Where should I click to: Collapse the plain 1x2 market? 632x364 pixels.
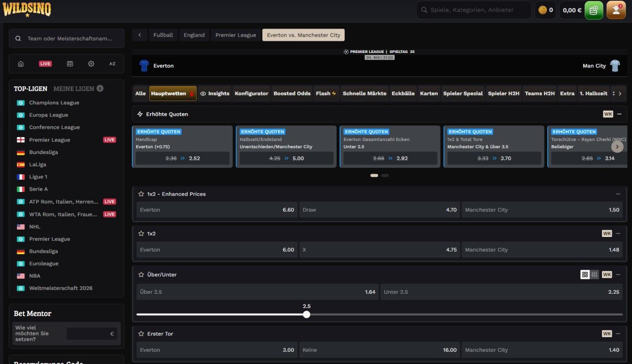[x=618, y=234]
